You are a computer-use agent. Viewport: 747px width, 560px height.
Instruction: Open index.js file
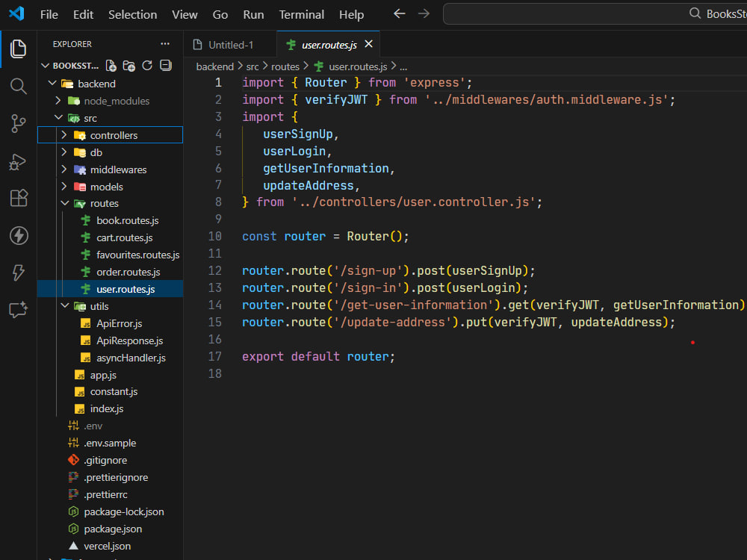[110, 408]
